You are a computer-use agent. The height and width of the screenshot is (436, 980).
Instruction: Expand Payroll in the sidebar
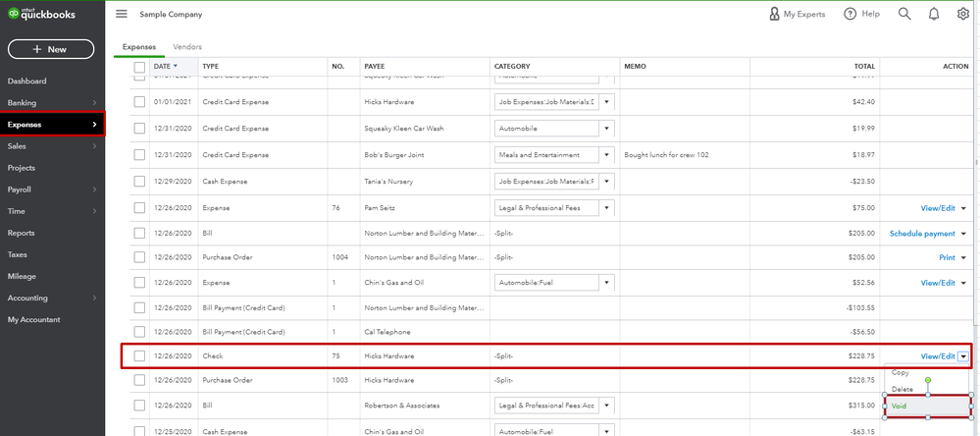53,190
